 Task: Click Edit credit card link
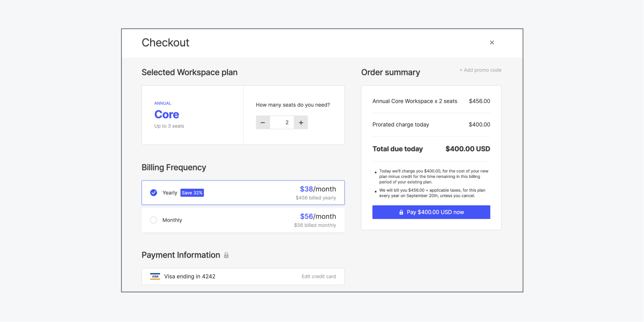(x=319, y=277)
